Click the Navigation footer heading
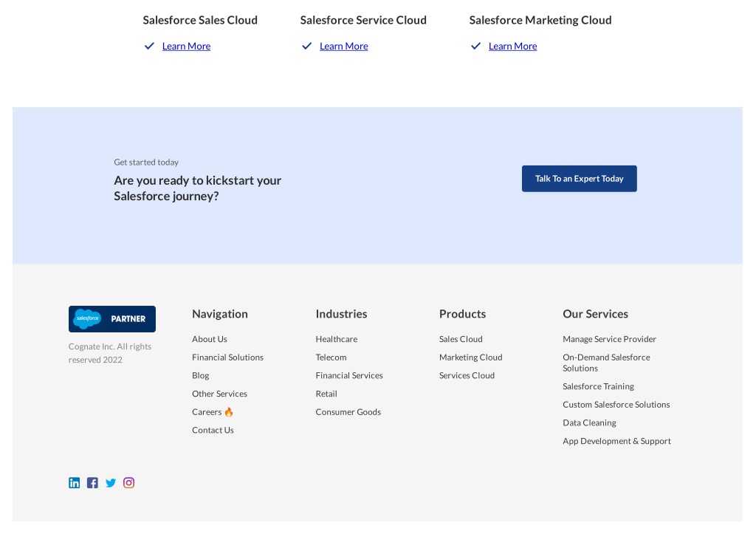Image resolution: width=756 pixels, height=534 pixels. [220, 314]
